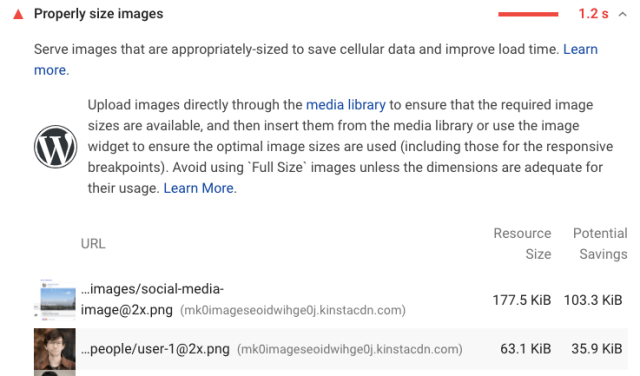Click the Resource Size column header
The height and width of the screenshot is (376, 640).
coord(522,244)
